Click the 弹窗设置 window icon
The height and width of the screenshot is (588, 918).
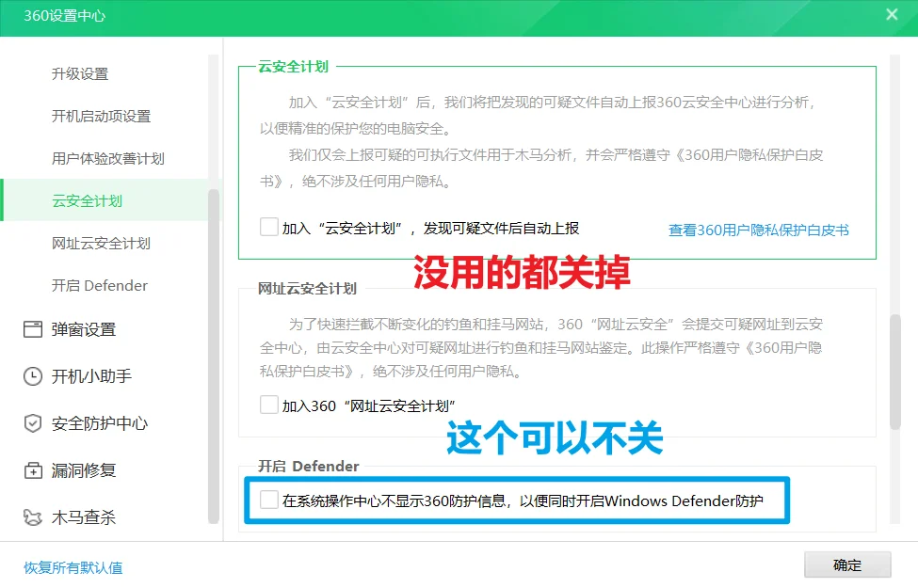(33, 329)
